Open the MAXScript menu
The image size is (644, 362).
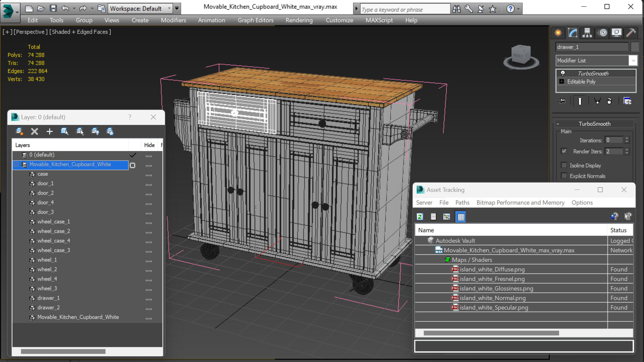(x=379, y=20)
